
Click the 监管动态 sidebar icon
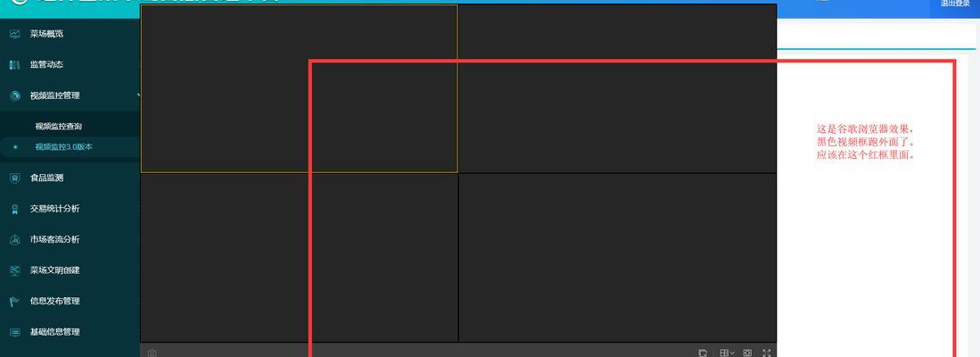(15, 64)
